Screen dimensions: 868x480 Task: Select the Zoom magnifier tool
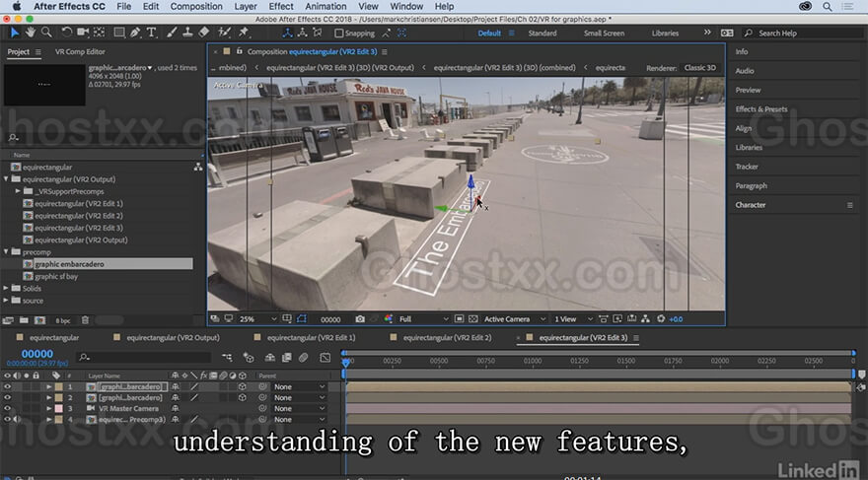(x=46, y=33)
